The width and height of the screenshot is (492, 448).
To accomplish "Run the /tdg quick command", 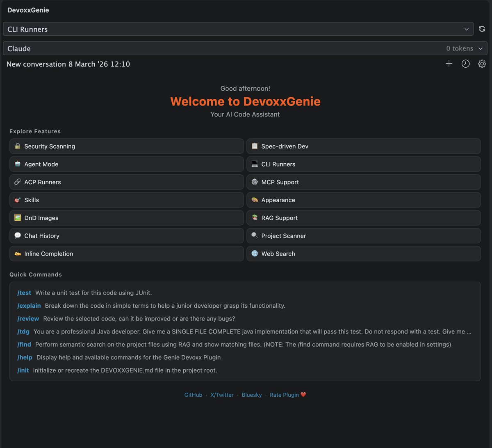I will point(23,331).
